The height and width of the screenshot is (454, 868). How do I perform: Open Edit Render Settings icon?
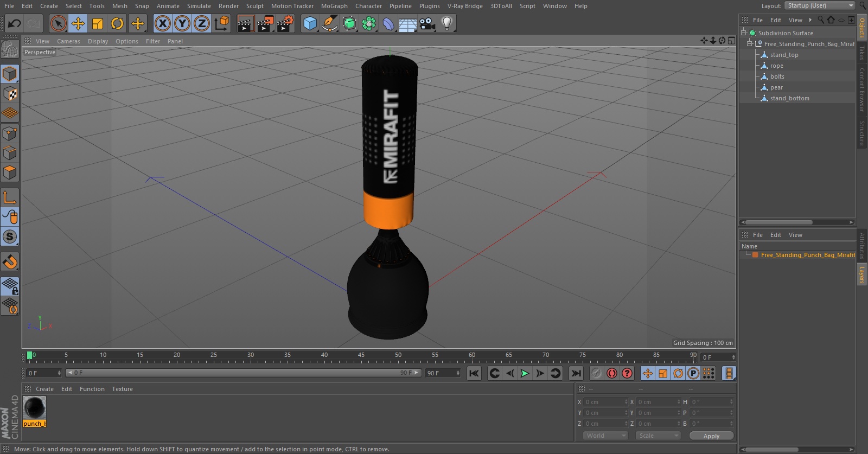coord(285,23)
